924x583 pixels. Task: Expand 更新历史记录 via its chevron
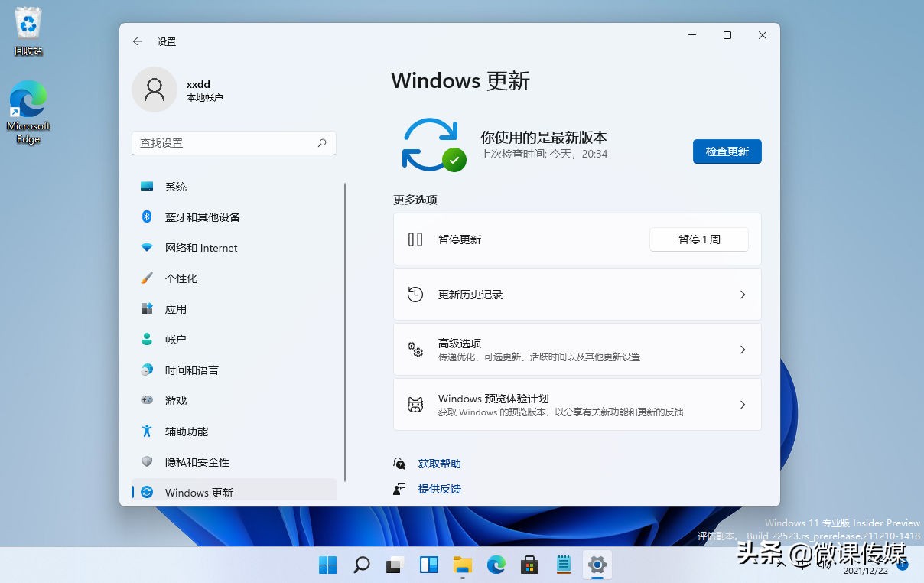[742, 295]
